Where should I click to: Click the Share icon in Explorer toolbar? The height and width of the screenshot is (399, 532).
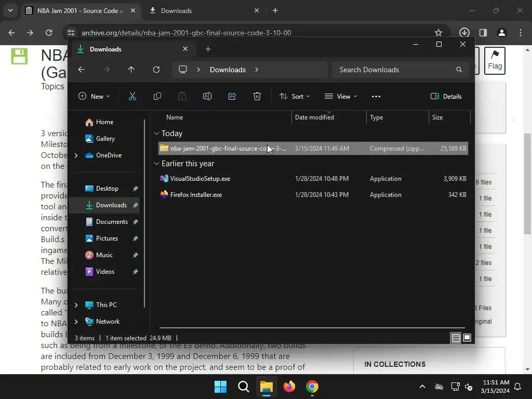tap(232, 96)
